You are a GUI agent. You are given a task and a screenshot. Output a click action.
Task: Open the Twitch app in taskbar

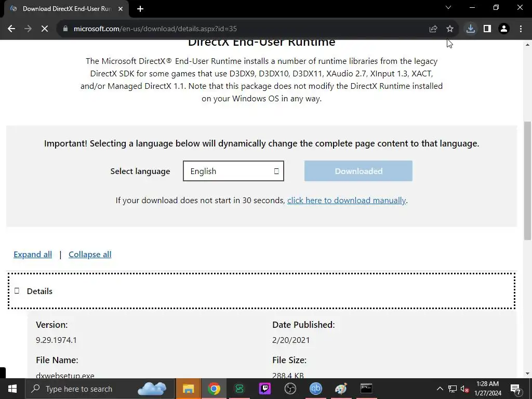click(x=264, y=389)
